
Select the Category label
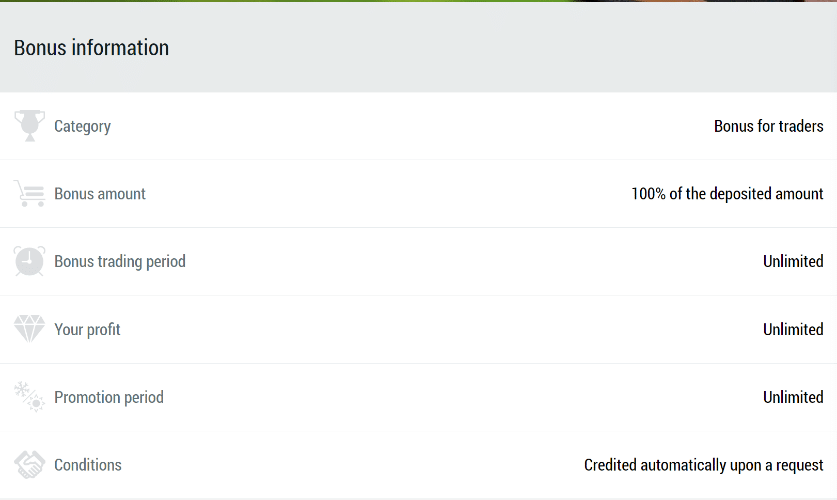point(82,126)
